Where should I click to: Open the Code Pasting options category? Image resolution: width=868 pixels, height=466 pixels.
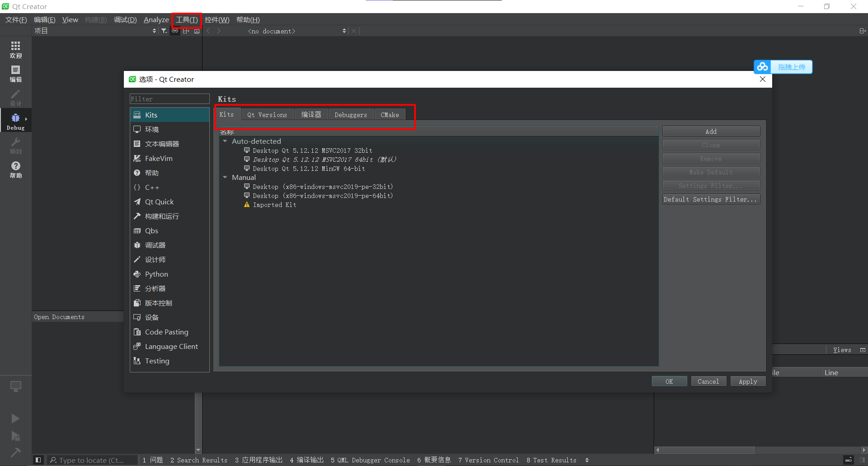(x=170, y=332)
